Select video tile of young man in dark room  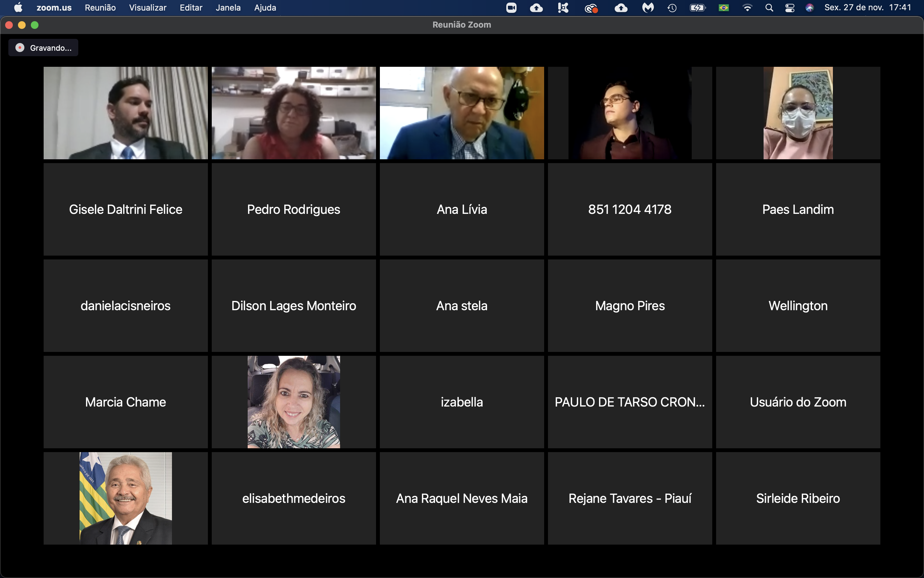(630, 113)
